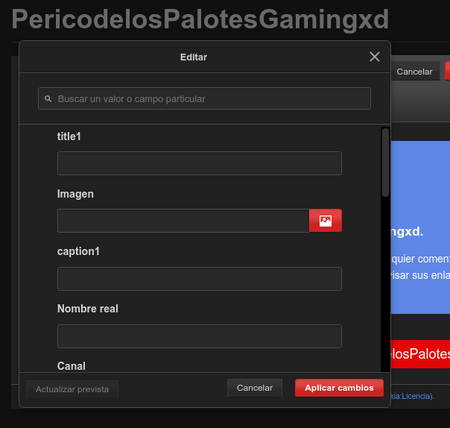
Task: Click the red 'losPalotes' banner in the background
Action: pyautogui.click(x=420, y=354)
